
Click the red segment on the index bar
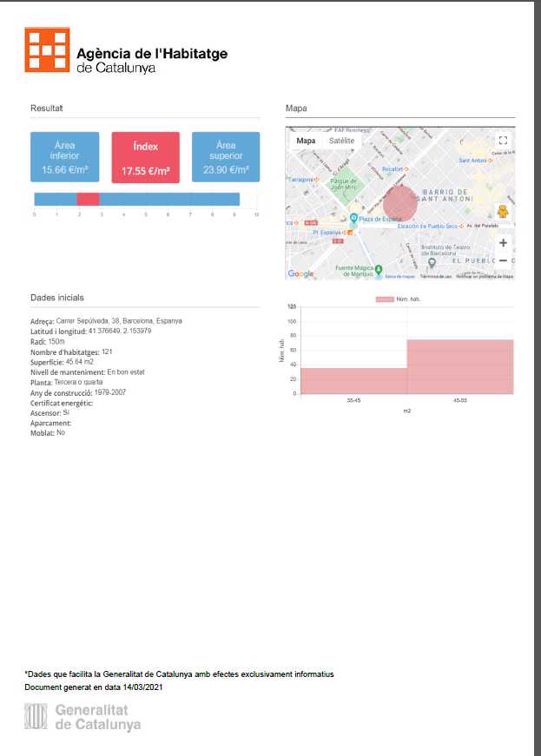[x=88, y=199]
